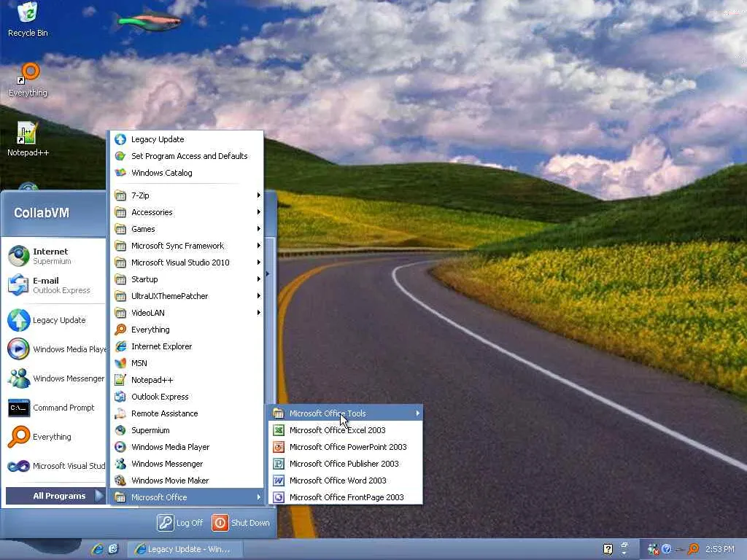Image resolution: width=747 pixels, height=560 pixels.
Task: Click the Everything icon in programs list
Action: click(120, 330)
